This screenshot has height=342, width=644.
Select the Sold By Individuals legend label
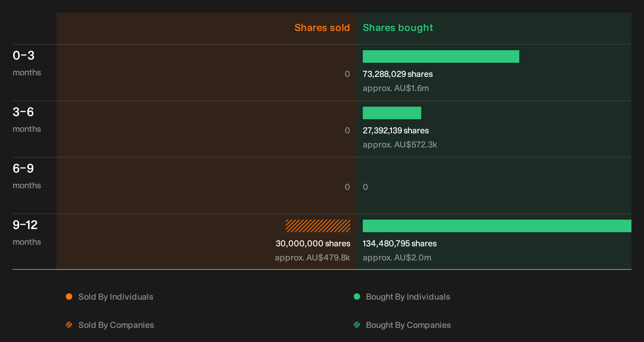tap(116, 297)
